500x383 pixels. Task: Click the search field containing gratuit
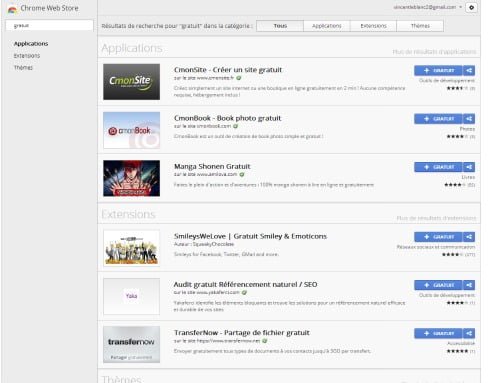point(49,25)
